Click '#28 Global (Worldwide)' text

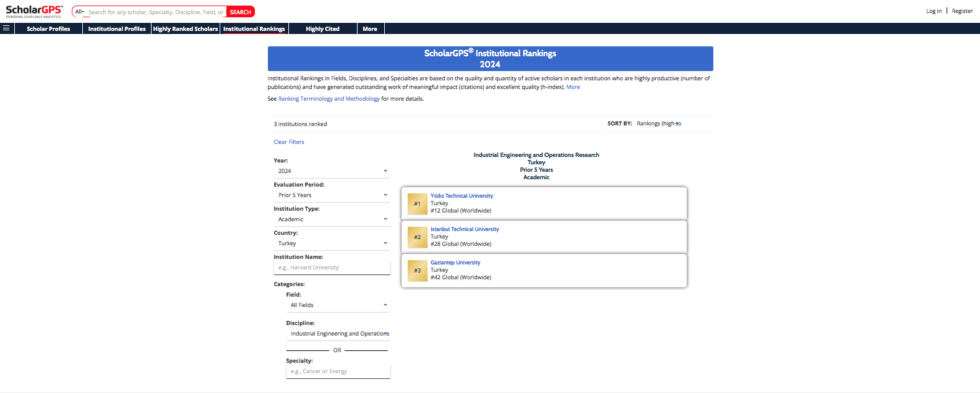pyautogui.click(x=461, y=244)
